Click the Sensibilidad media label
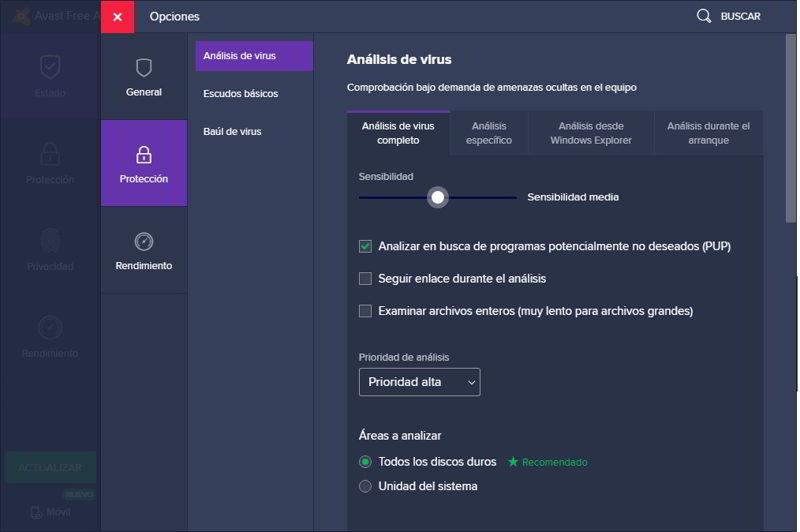 (573, 197)
